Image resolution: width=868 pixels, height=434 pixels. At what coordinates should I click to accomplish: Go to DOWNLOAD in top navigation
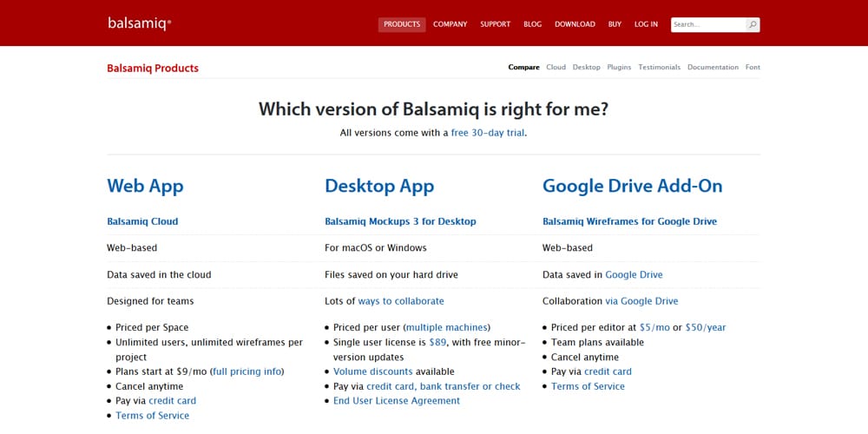[575, 24]
